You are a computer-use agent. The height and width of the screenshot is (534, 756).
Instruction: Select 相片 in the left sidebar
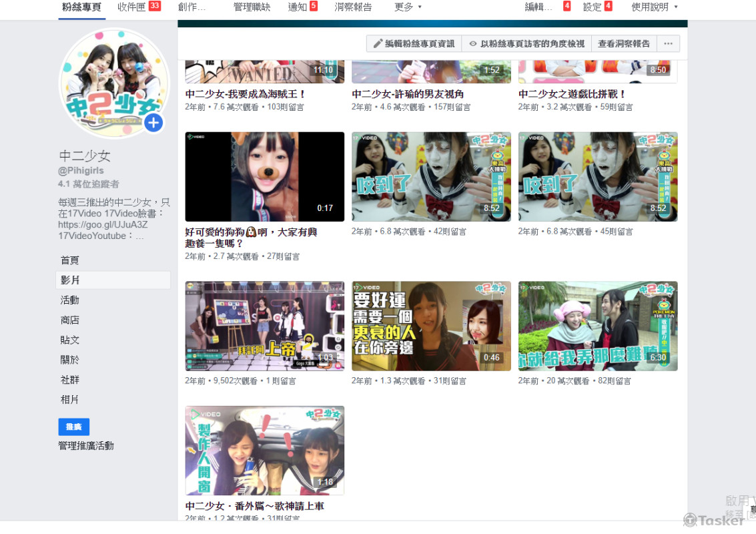[x=70, y=400]
